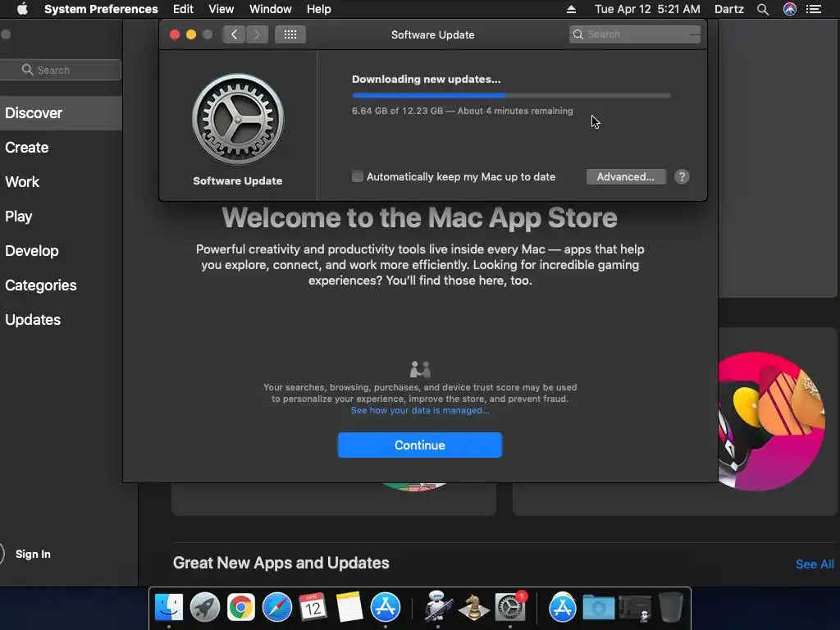Click the download progress bar
Image resolution: width=840 pixels, height=630 pixels.
coord(511,95)
